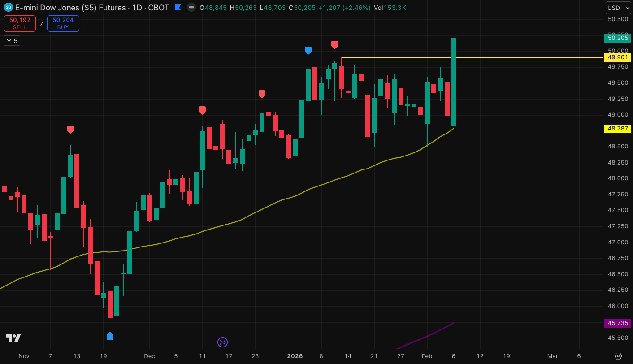Click the 47,000 price axis label
Image resolution: width=633 pixels, height=364 pixels.
coord(618,243)
